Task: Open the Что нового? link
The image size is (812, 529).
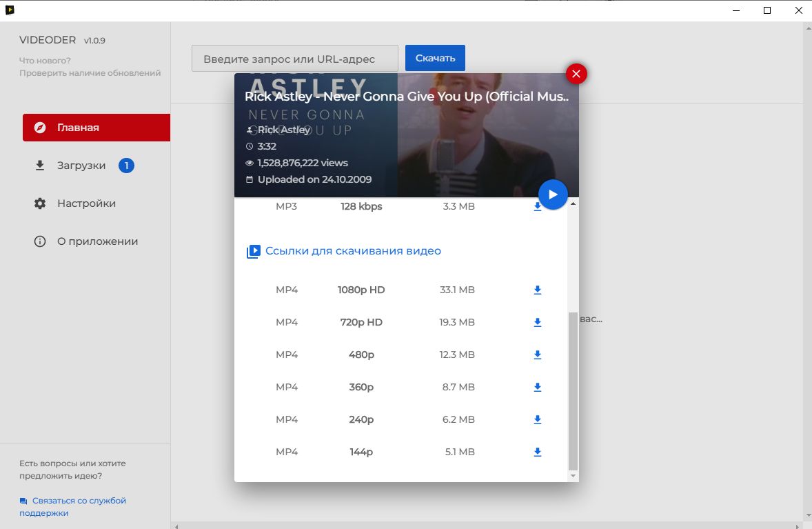Action: click(45, 61)
